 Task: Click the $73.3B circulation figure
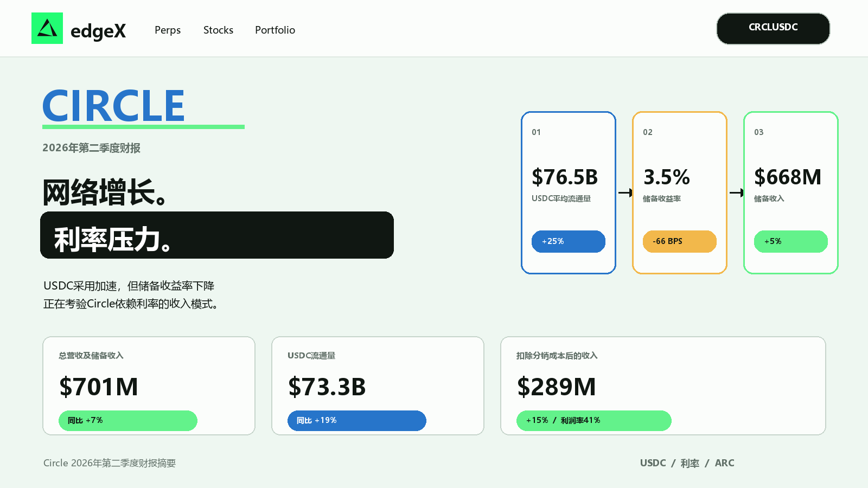coord(327,387)
